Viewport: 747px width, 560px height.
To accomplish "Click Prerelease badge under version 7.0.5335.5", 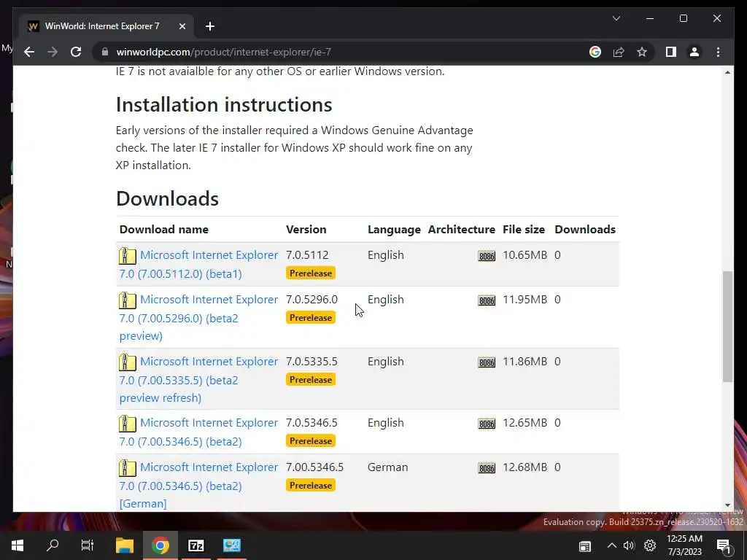I will [311, 379].
